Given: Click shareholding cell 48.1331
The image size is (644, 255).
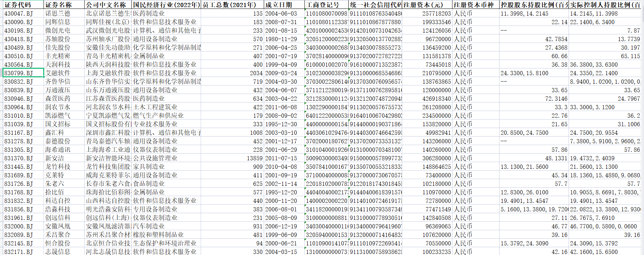Looking at the screenshot, I should click(x=534, y=158).
